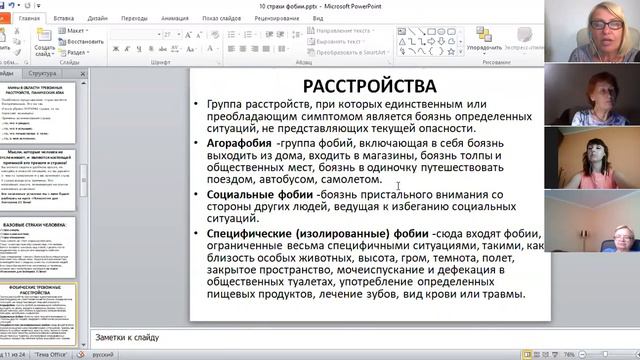The image size is (640, 360).
Task: Switch to Структура outline pane tab
Action: pyautogui.click(x=42, y=73)
